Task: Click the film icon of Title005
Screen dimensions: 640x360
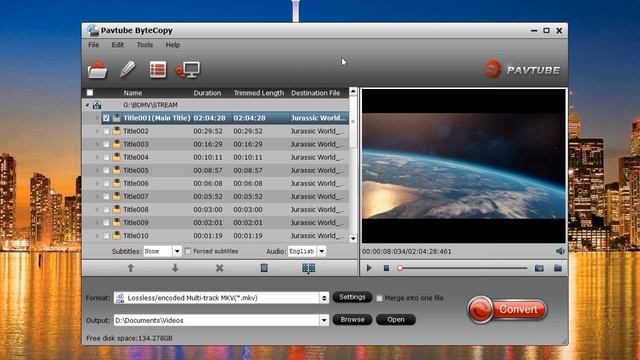Action: (x=117, y=170)
